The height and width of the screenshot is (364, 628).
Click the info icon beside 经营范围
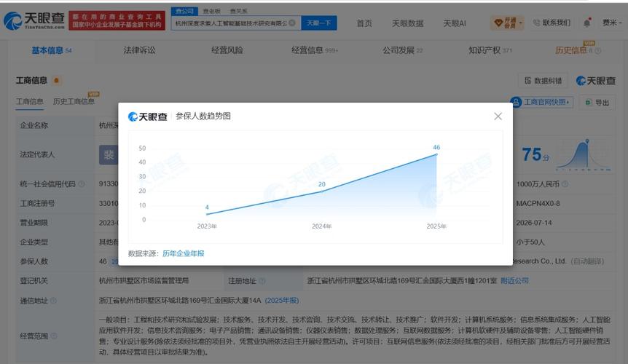click(x=54, y=336)
